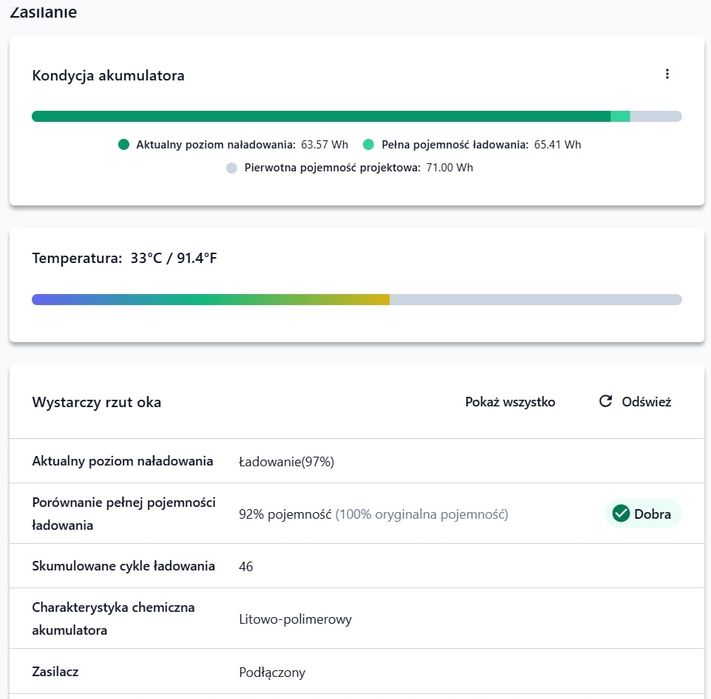Click the green checkmark in the Dobra badge
711x699 pixels.
click(x=620, y=514)
